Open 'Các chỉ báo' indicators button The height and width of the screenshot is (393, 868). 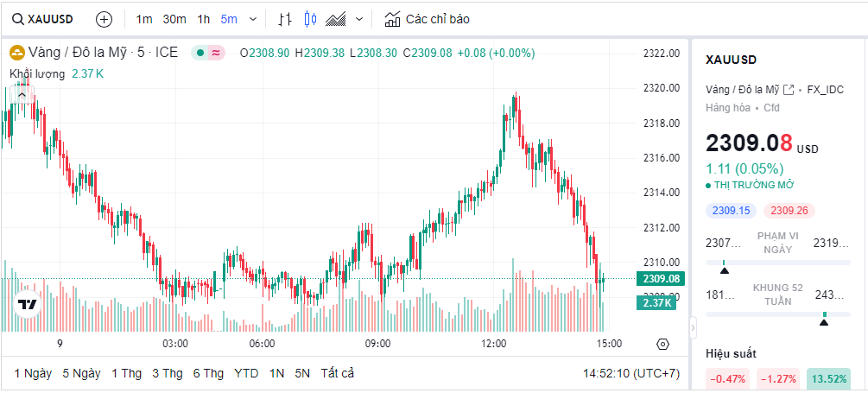(x=428, y=19)
